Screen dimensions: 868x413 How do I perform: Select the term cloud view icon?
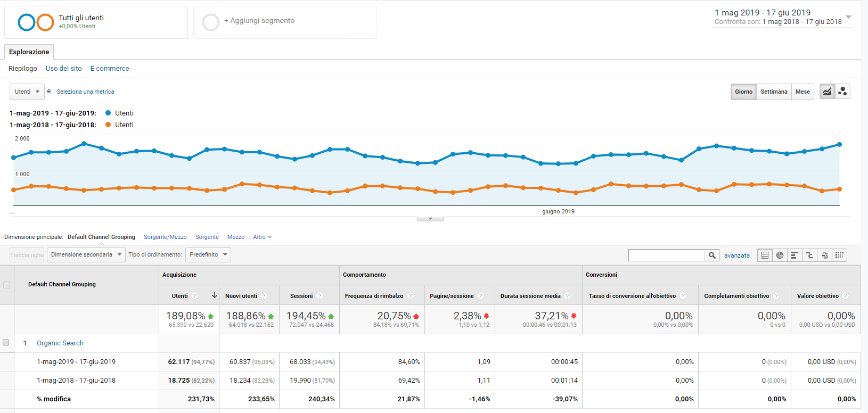[x=824, y=255]
